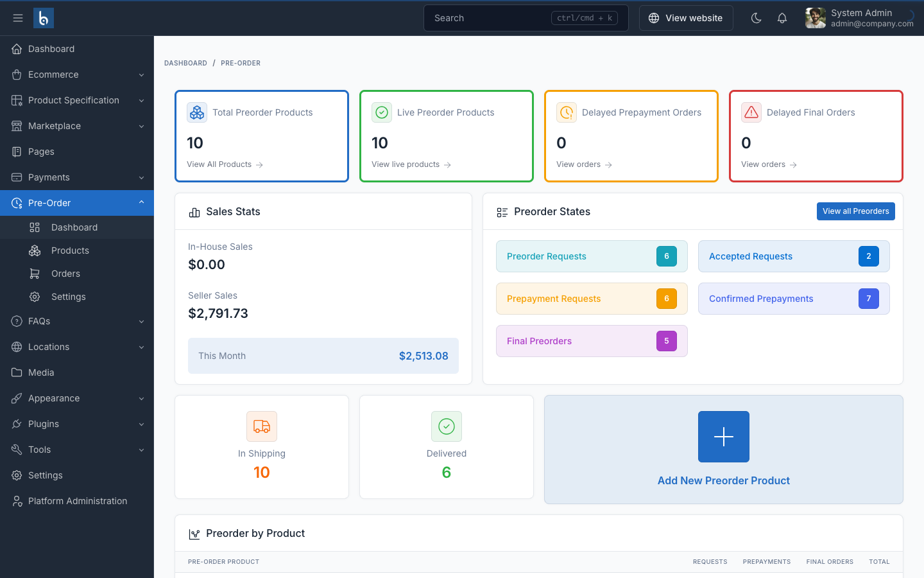Click the Delivered checkmark icon
The width and height of the screenshot is (924, 578).
[447, 426]
